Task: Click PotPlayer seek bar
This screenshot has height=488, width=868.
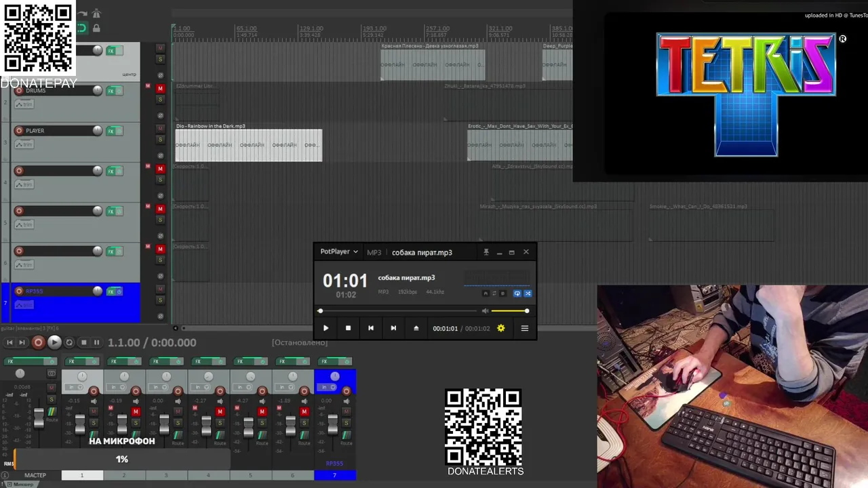Action: 399,311
